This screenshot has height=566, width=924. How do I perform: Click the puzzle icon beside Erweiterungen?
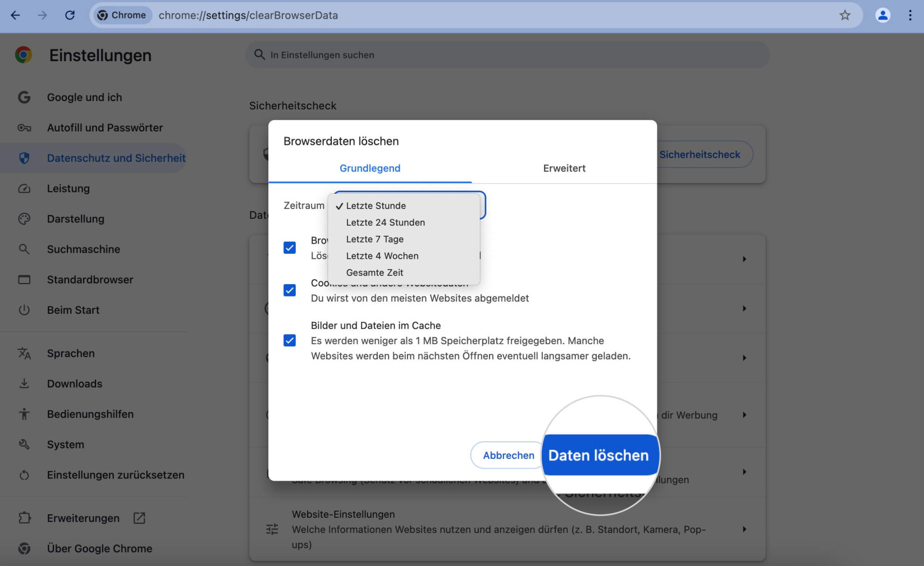point(24,518)
